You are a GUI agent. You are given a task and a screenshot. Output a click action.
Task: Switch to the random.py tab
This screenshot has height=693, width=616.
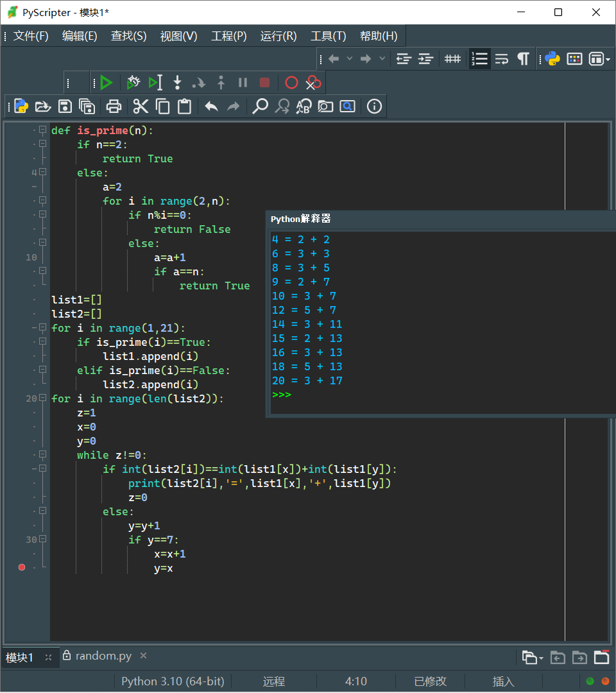coord(103,656)
